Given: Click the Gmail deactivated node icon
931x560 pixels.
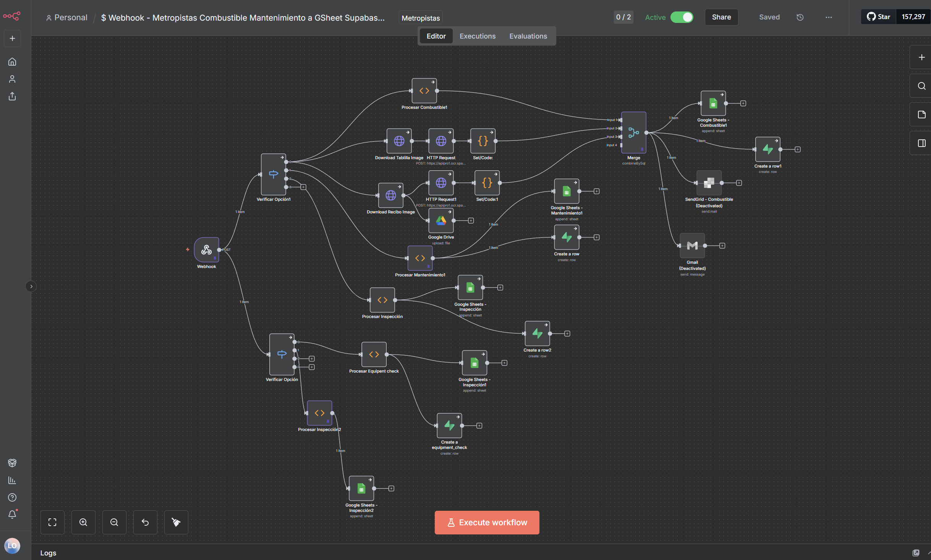Looking at the screenshot, I should pos(692,245).
